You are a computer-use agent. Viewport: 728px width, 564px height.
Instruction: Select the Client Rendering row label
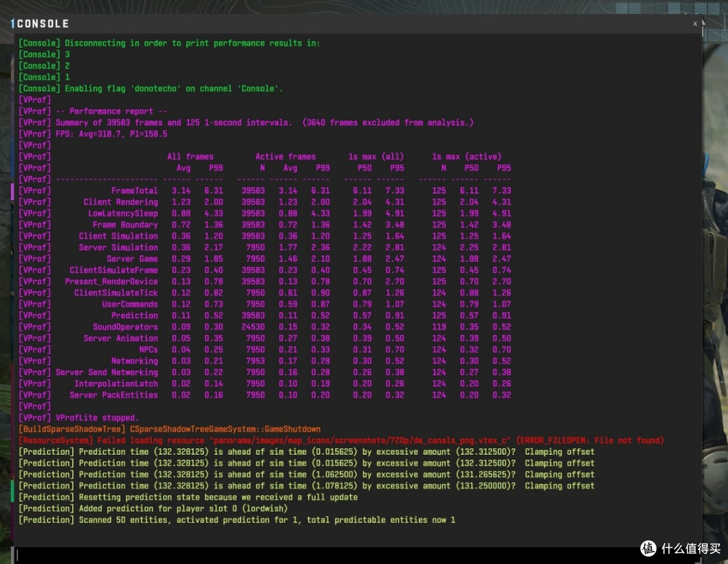coord(121,202)
